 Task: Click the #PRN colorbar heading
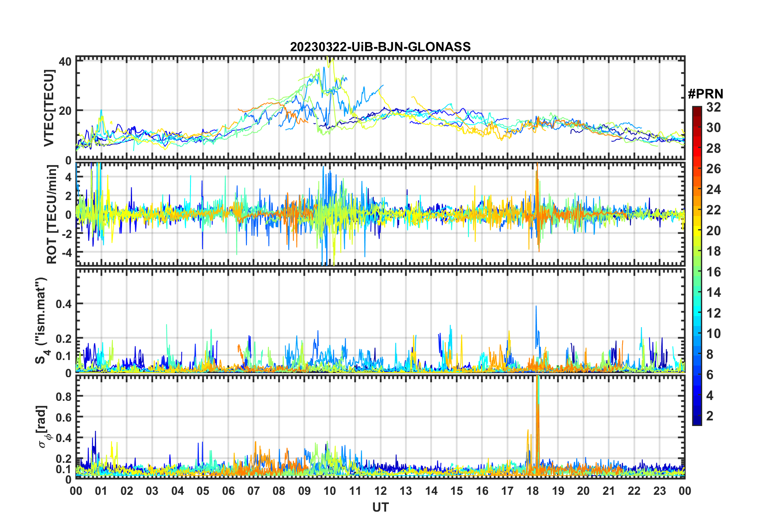pyautogui.click(x=705, y=94)
